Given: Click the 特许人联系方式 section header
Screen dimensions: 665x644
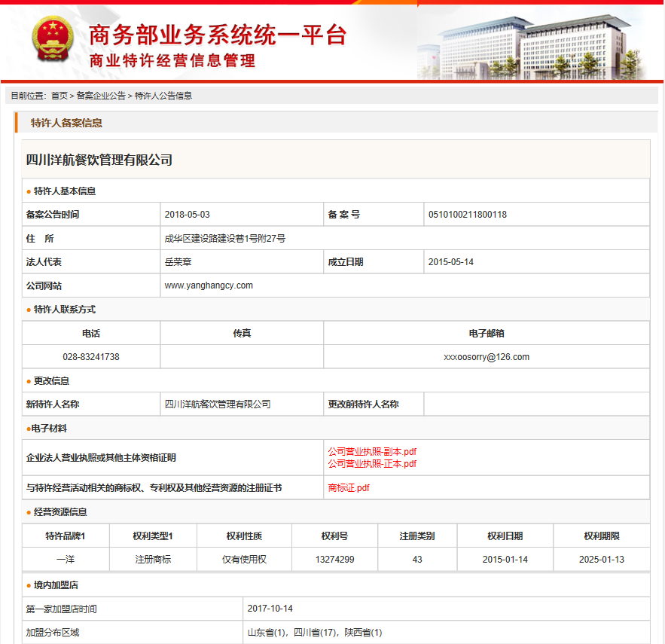Looking at the screenshot, I should point(65,310).
